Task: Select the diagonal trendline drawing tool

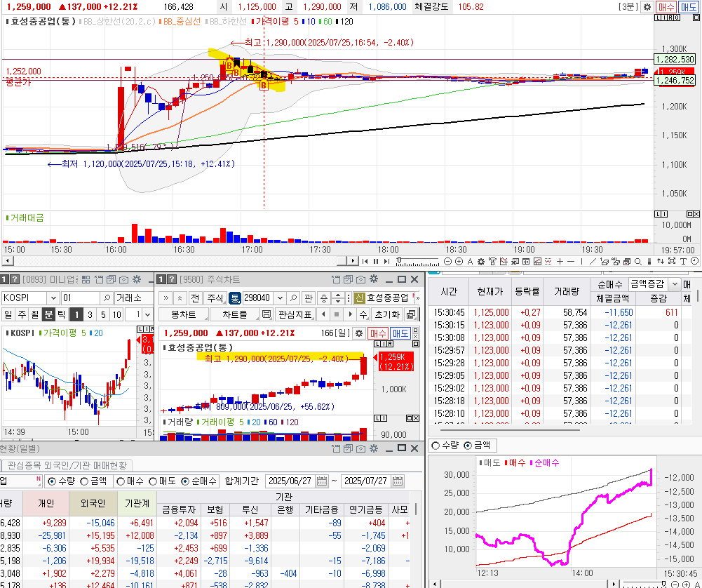Action: click(593, 261)
